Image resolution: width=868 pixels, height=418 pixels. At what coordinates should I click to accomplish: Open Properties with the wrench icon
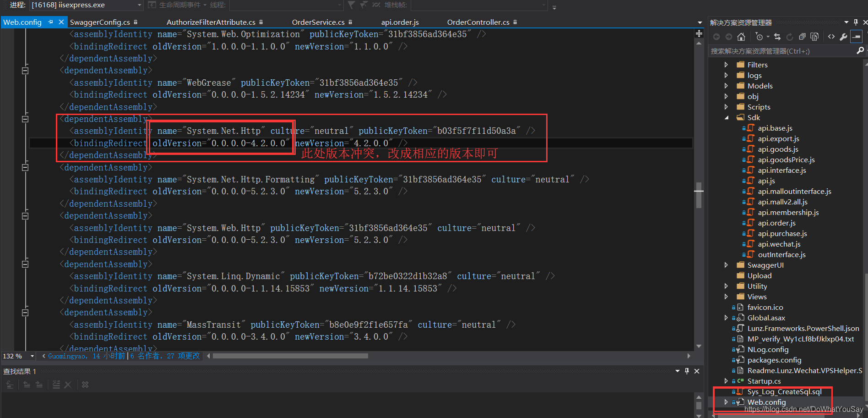click(843, 37)
